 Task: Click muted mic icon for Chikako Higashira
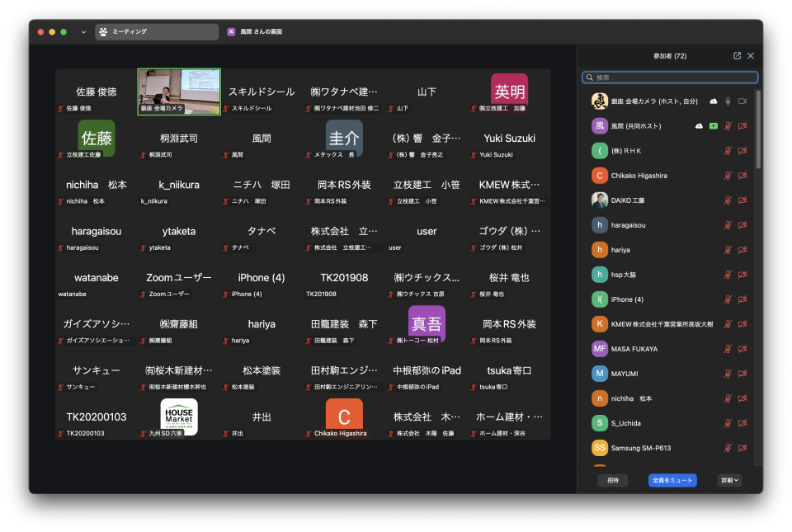tap(728, 176)
